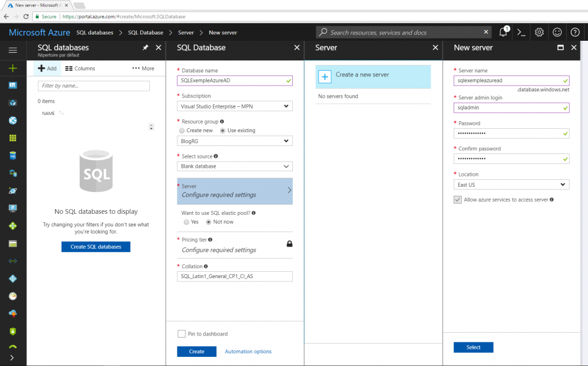Click the Collation text field
The width and height of the screenshot is (588, 366).
[235, 276]
